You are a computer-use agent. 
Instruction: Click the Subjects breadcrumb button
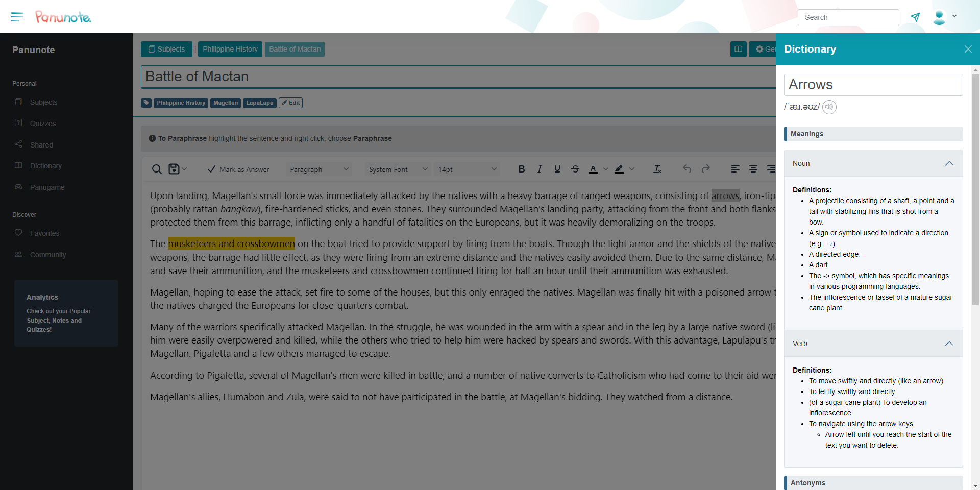(166, 49)
